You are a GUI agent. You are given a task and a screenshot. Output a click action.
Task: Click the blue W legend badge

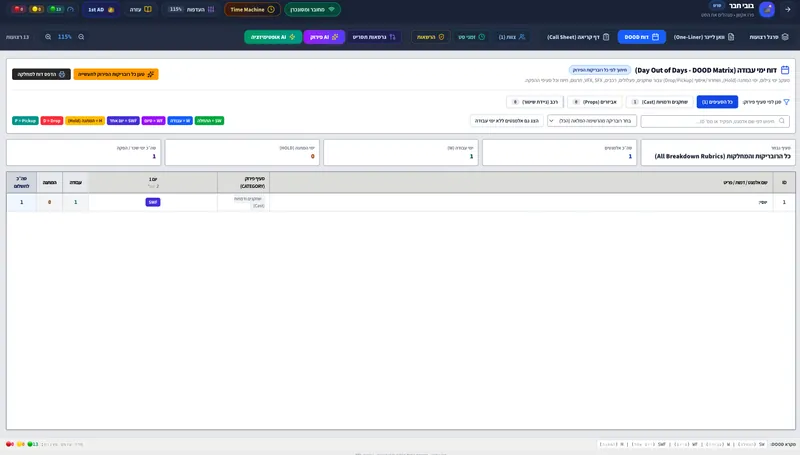pos(180,121)
